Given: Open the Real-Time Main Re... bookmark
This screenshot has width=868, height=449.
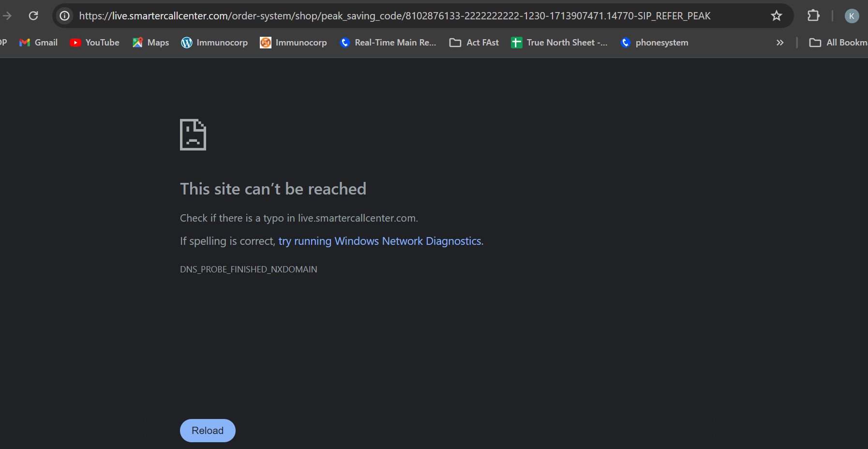Looking at the screenshot, I should coord(388,43).
